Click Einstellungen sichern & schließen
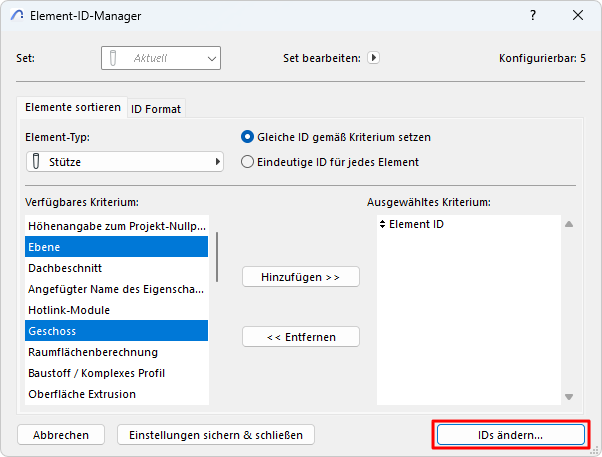 point(216,435)
